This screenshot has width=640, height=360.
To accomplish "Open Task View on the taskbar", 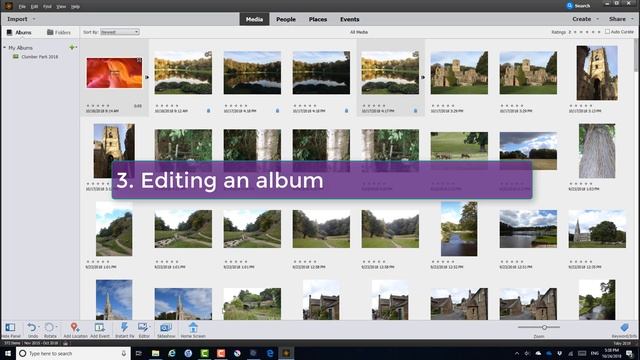I will (x=139, y=353).
